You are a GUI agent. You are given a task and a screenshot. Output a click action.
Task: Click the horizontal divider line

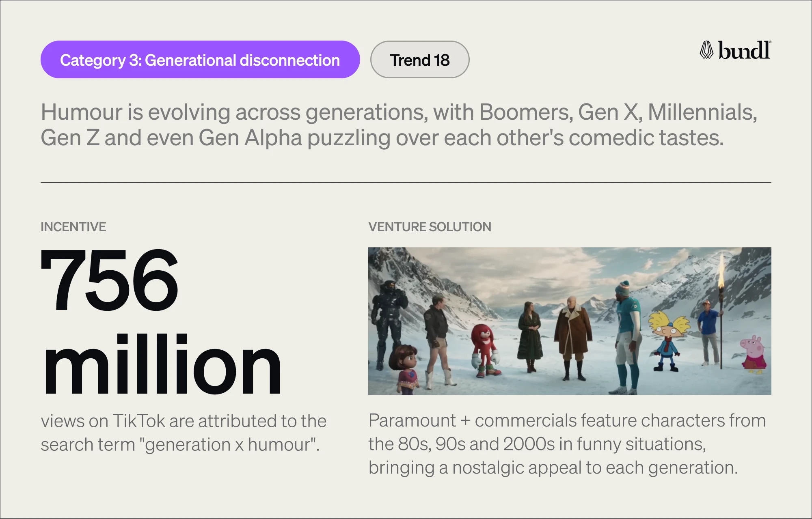[x=405, y=183]
